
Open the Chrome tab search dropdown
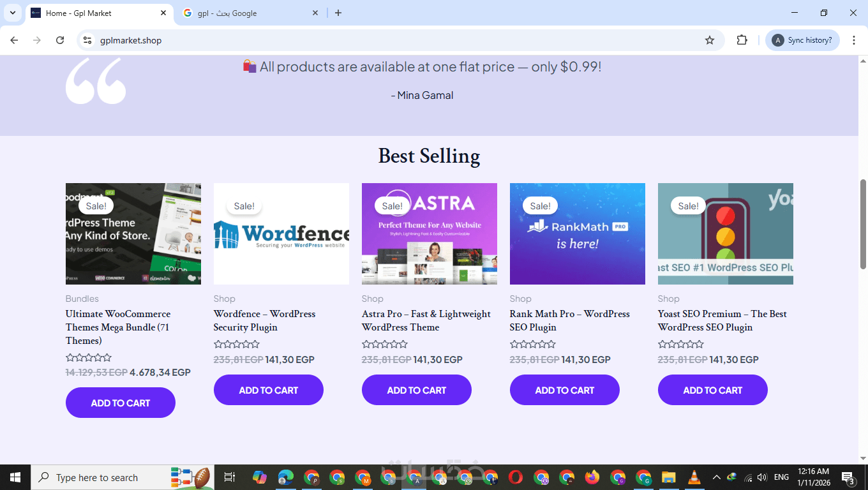[12, 13]
